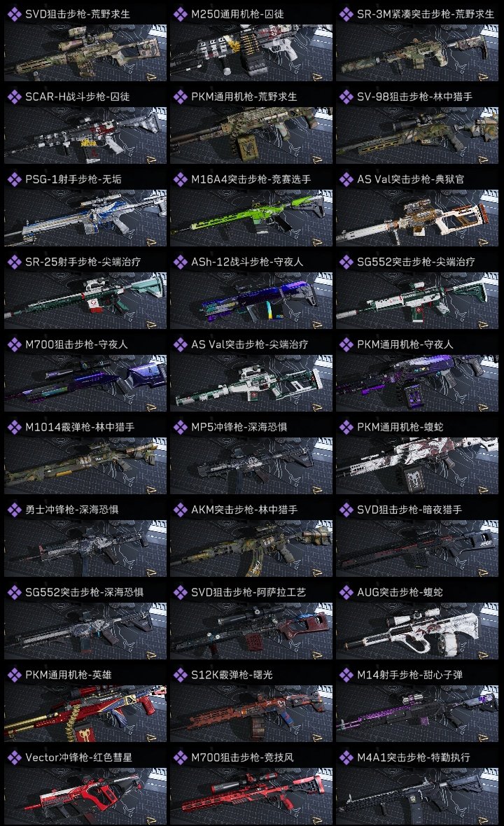This screenshot has width=504, height=826.
Task: Choose the SR-25射手步枪-尖端治疗 weapon card
Action: pos(85,301)
